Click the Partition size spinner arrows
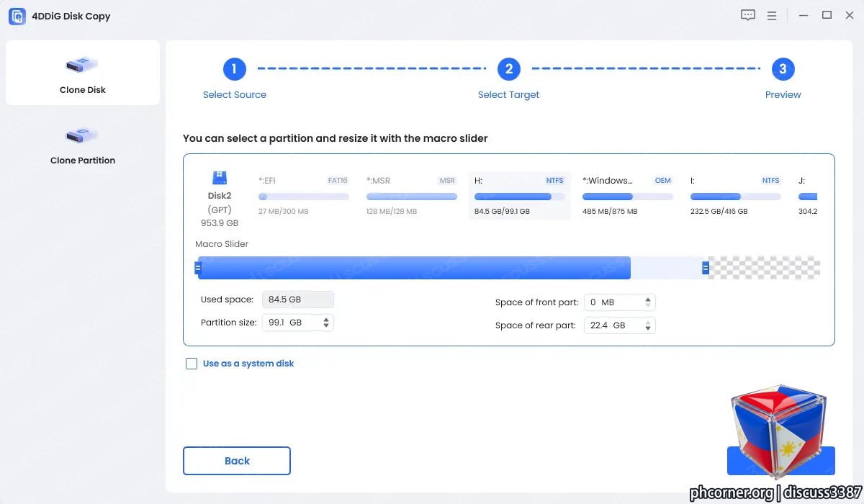 [326, 323]
